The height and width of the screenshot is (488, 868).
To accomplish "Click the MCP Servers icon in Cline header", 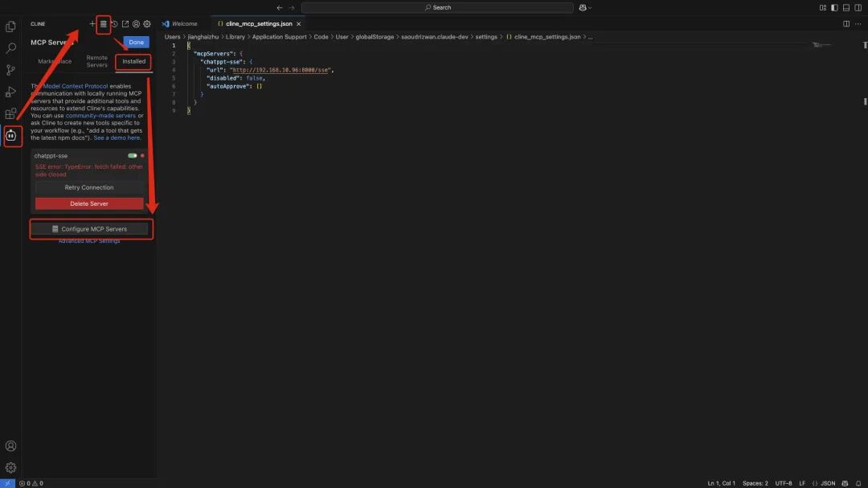I will coord(103,24).
